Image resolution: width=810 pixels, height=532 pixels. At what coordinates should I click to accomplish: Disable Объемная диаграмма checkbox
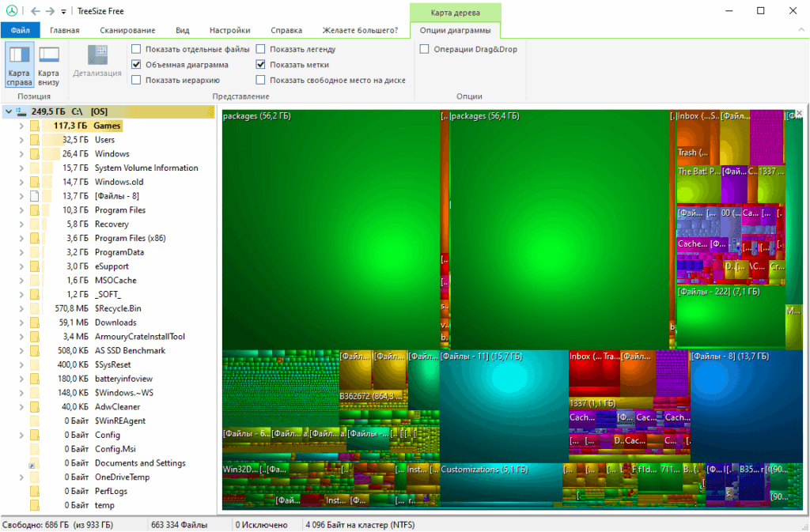[x=137, y=65]
